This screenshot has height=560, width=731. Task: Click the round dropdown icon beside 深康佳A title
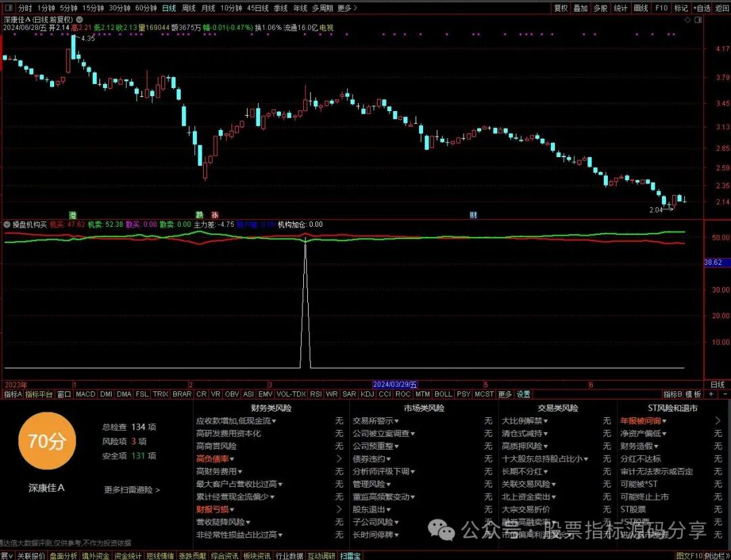point(80,20)
